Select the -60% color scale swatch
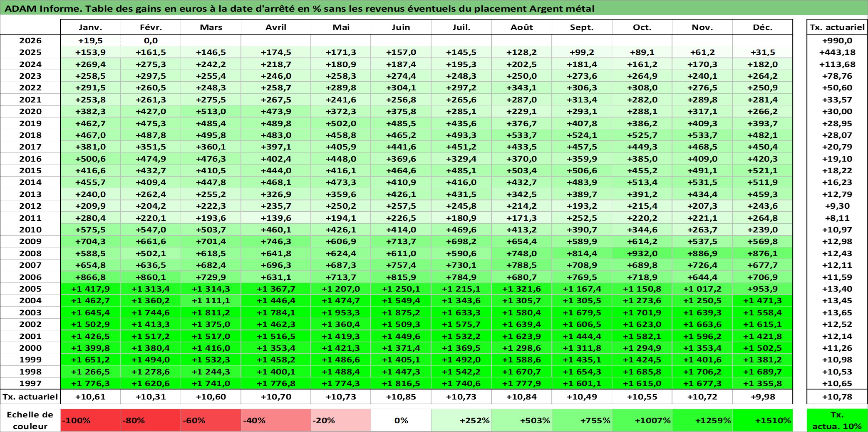Screen dimensions: 868x432 coord(211,420)
